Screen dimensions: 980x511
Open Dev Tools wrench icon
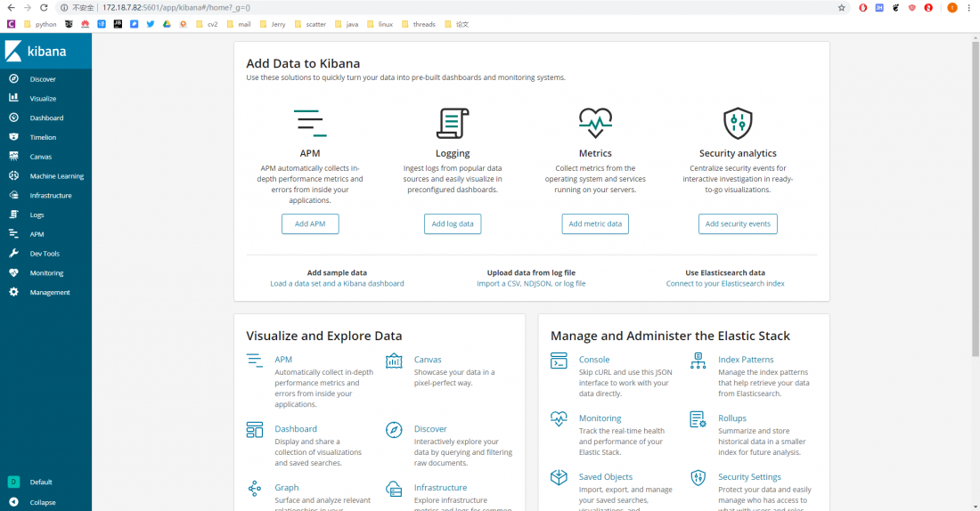coord(13,253)
